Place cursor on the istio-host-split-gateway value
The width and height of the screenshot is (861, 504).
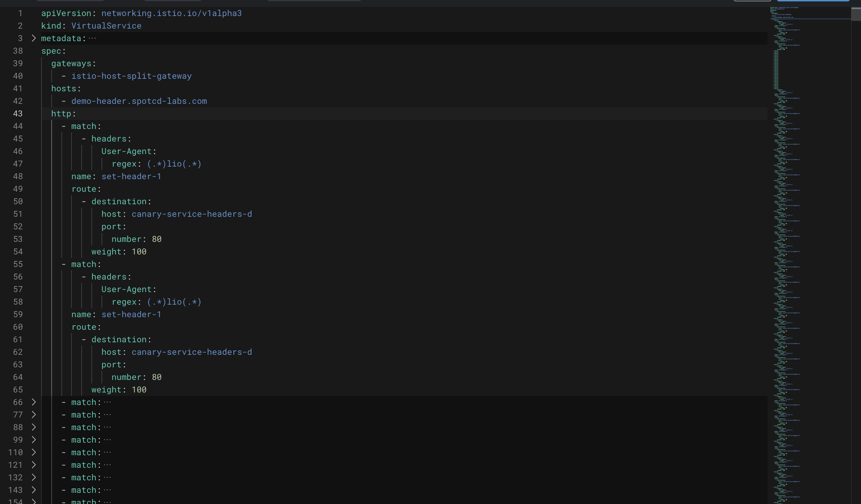point(132,76)
